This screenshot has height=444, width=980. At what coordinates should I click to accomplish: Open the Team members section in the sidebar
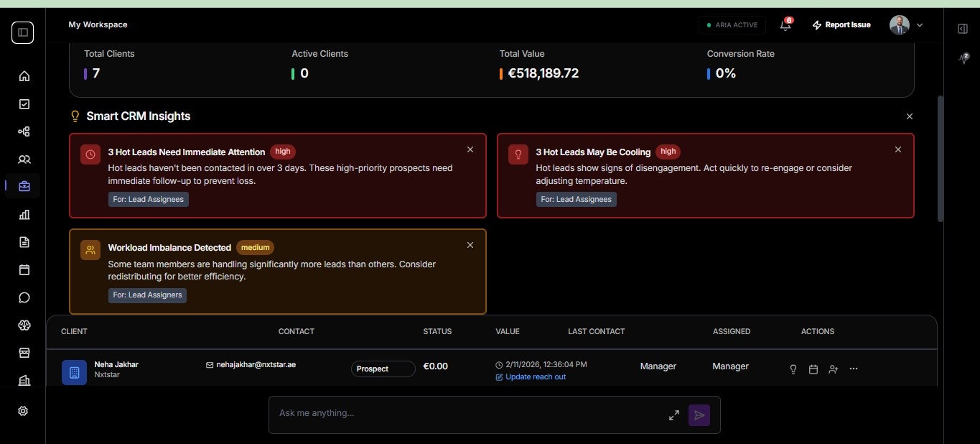pyautogui.click(x=24, y=159)
